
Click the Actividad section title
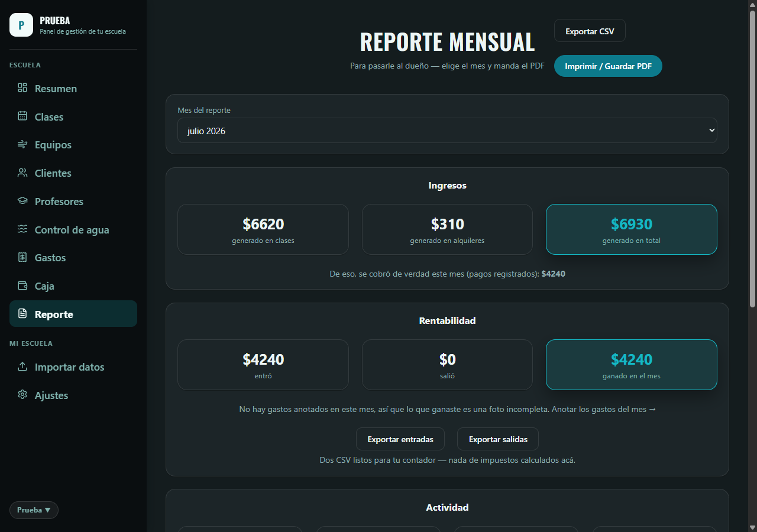click(447, 508)
